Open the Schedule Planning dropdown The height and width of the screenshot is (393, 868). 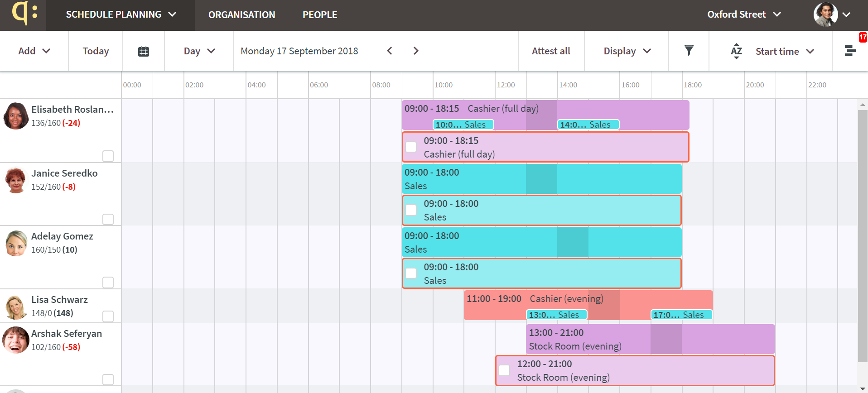pos(121,14)
